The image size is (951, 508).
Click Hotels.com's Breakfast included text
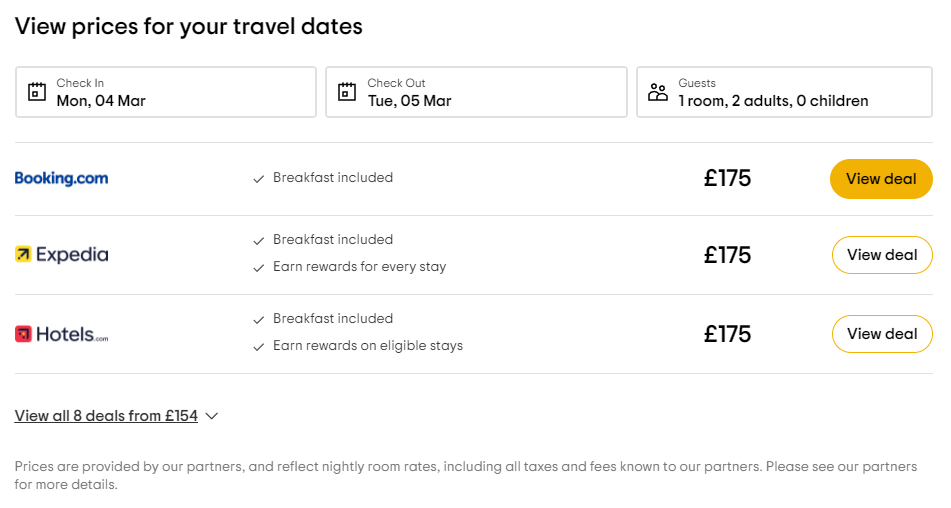click(x=333, y=319)
